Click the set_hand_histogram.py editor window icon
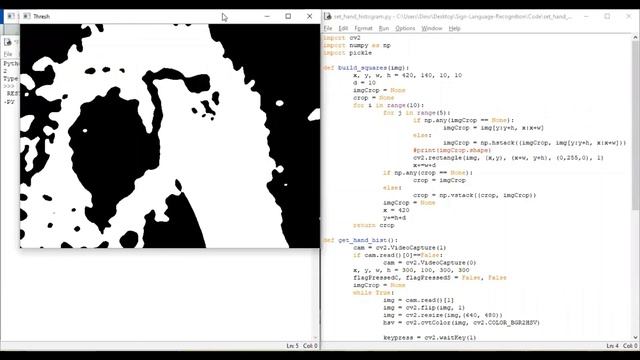 (x=328, y=16)
